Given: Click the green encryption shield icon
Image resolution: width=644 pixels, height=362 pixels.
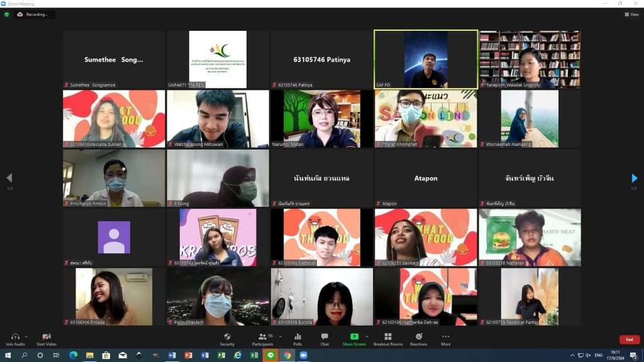Looking at the screenshot, I should [x=6, y=14].
